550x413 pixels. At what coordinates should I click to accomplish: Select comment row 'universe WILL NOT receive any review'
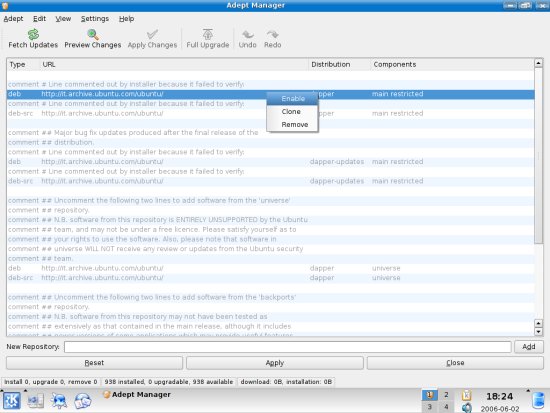pos(270,249)
